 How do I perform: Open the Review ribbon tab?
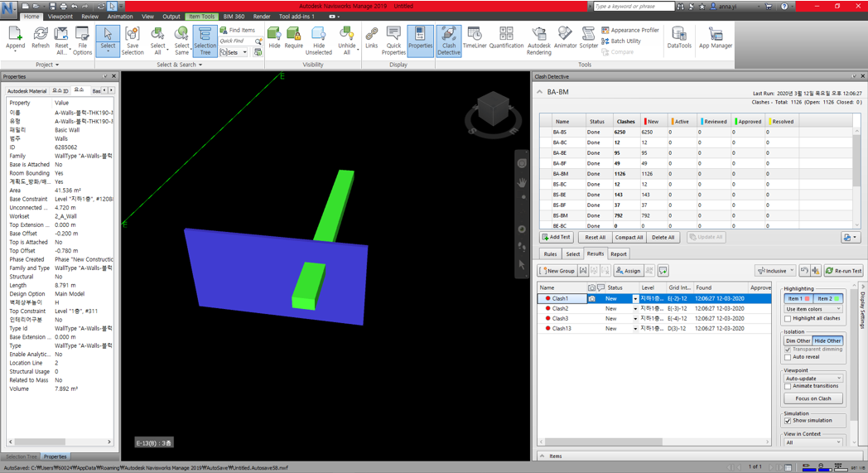(89, 17)
